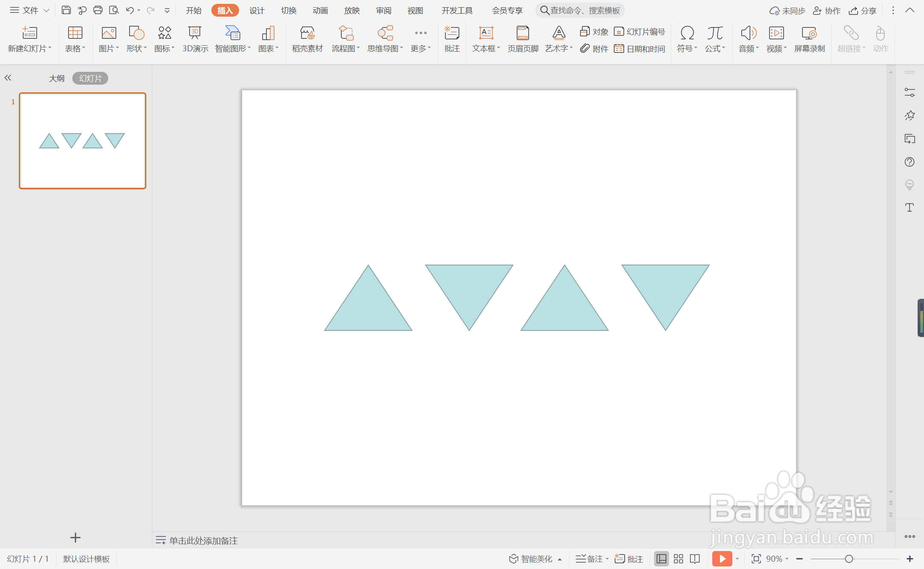
Task: Click the save icon in quick toolbar
Action: tap(66, 10)
